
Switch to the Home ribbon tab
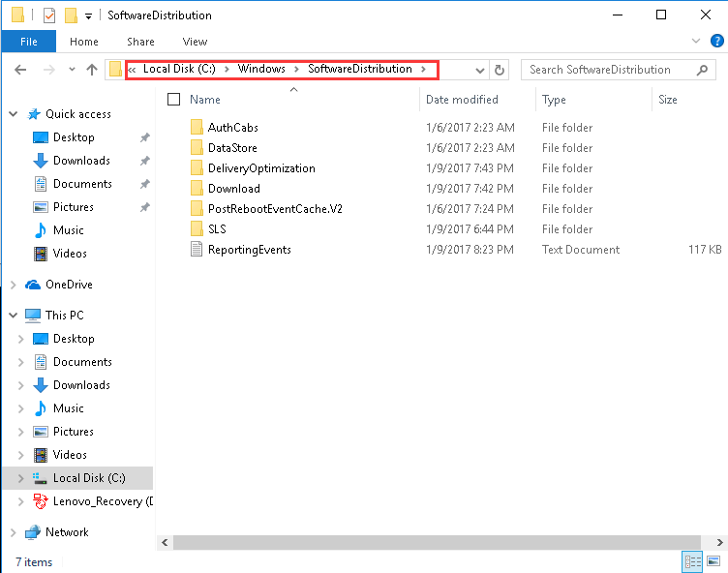(x=84, y=42)
